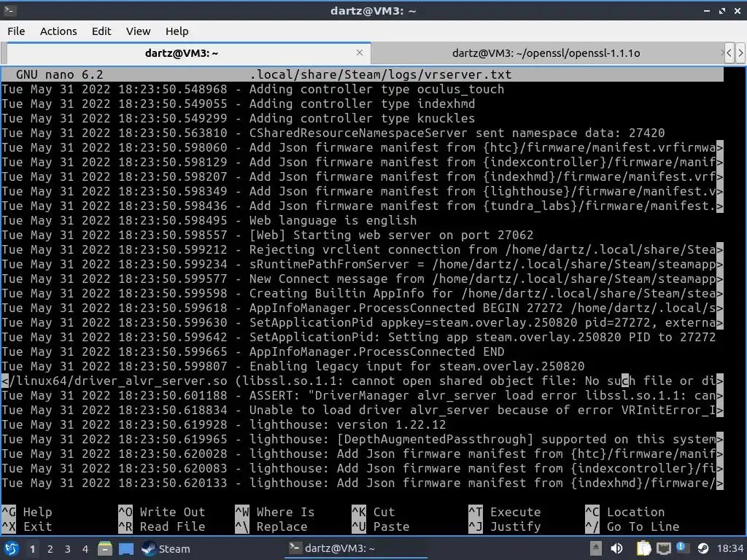
Task: Click the ^X Exit shortcut label
Action: (x=27, y=526)
